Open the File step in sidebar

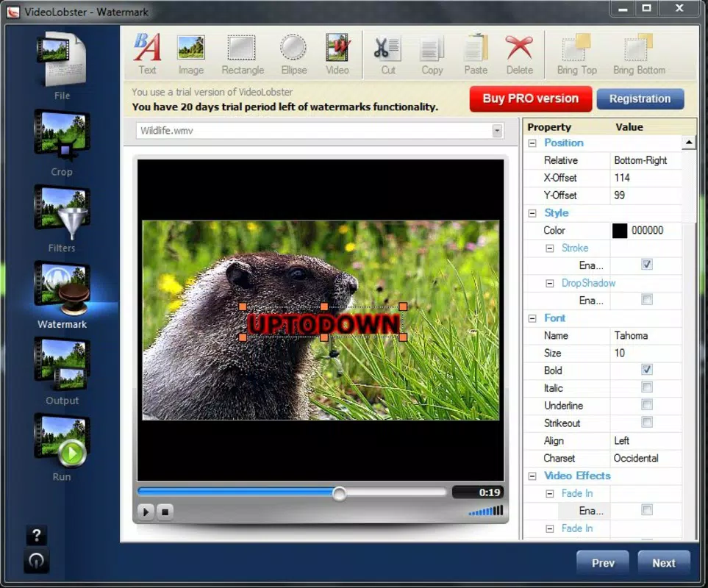click(62, 66)
